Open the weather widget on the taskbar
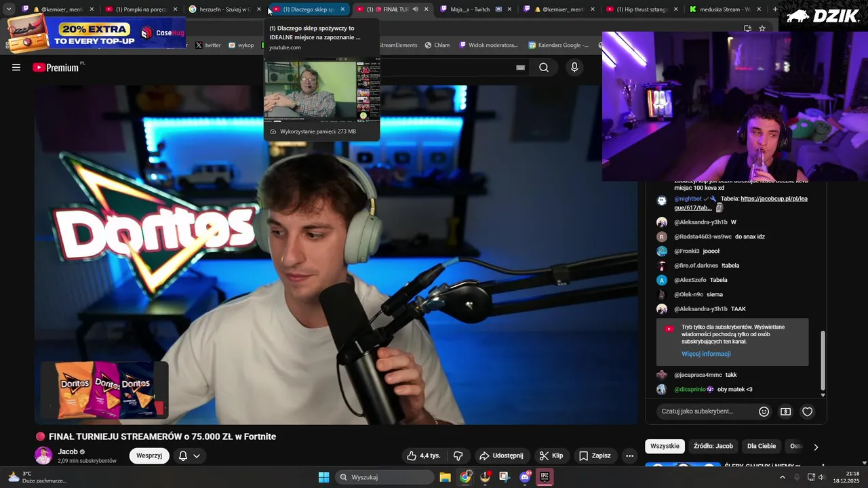Viewport: 868px width, 488px height. point(37,477)
